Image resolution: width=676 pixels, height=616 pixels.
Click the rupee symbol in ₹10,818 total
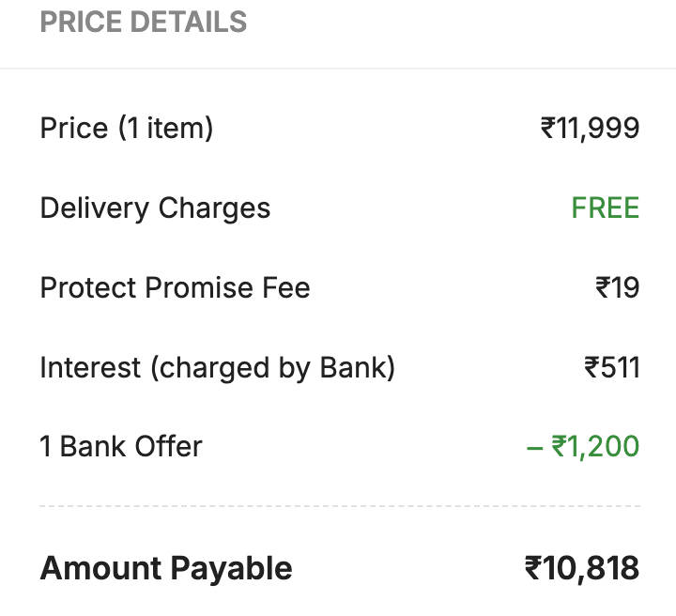point(533,568)
